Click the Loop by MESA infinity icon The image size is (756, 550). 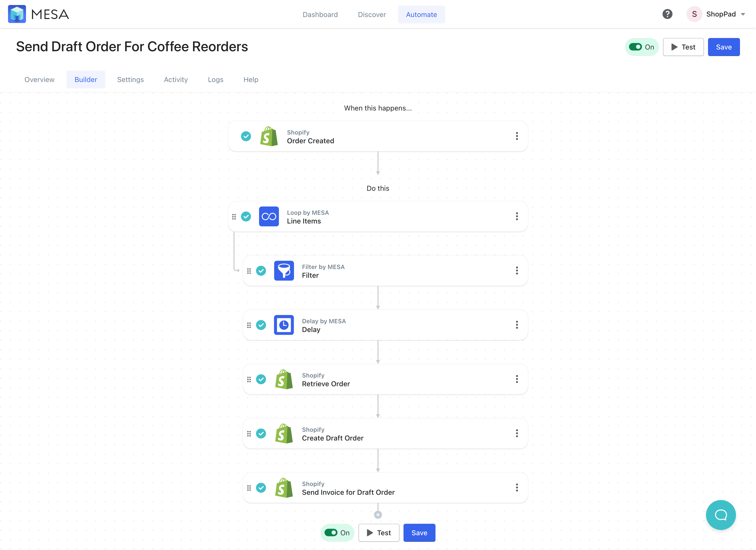pyautogui.click(x=269, y=216)
